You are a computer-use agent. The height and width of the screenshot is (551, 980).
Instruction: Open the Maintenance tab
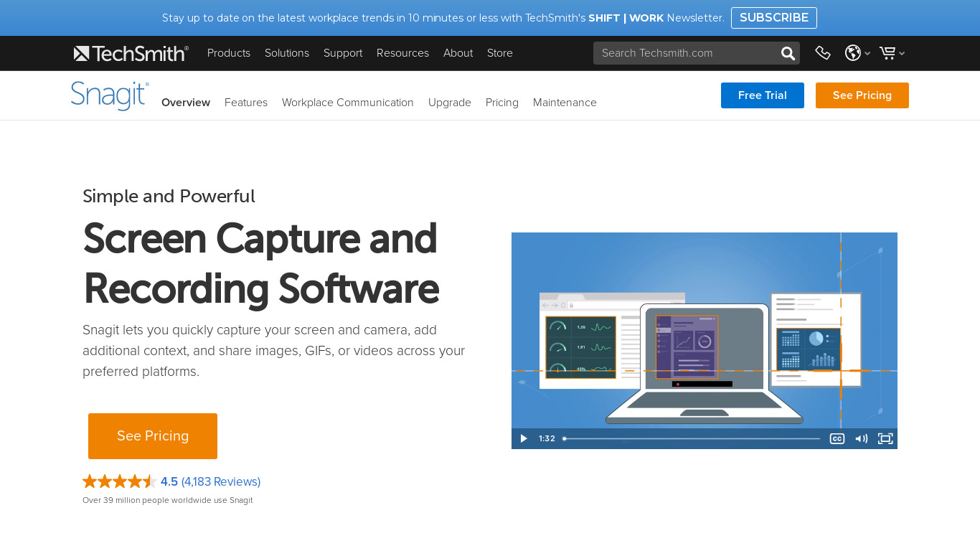click(565, 103)
